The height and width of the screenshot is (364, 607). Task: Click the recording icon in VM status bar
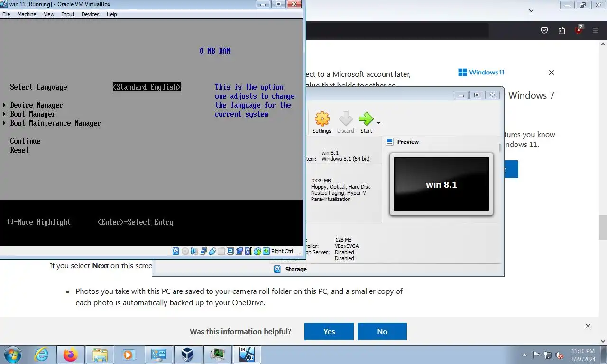(239, 251)
